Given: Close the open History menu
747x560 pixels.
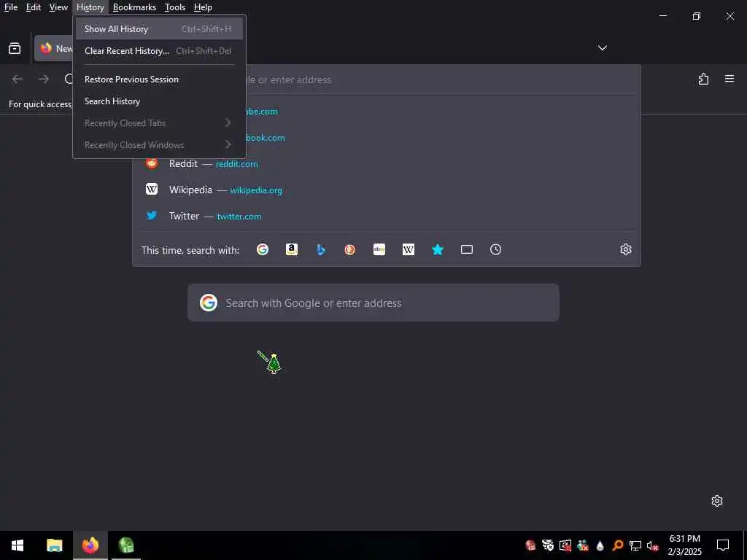Looking at the screenshot, I should coord(90,7).
